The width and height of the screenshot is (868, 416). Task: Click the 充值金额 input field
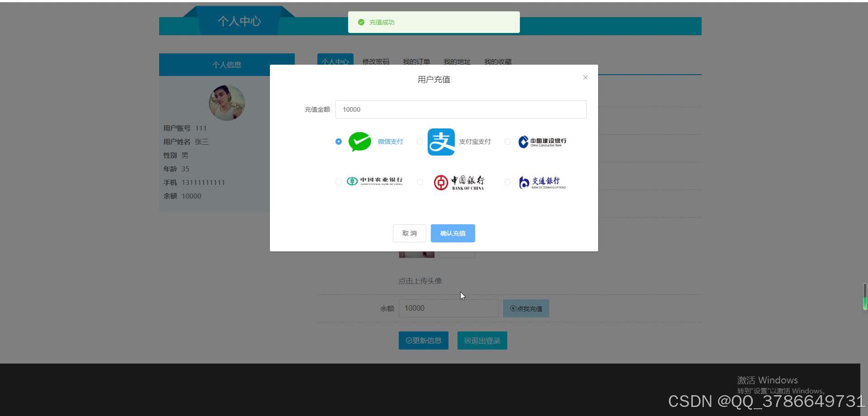pyautogui.click(x=461, y=109)
